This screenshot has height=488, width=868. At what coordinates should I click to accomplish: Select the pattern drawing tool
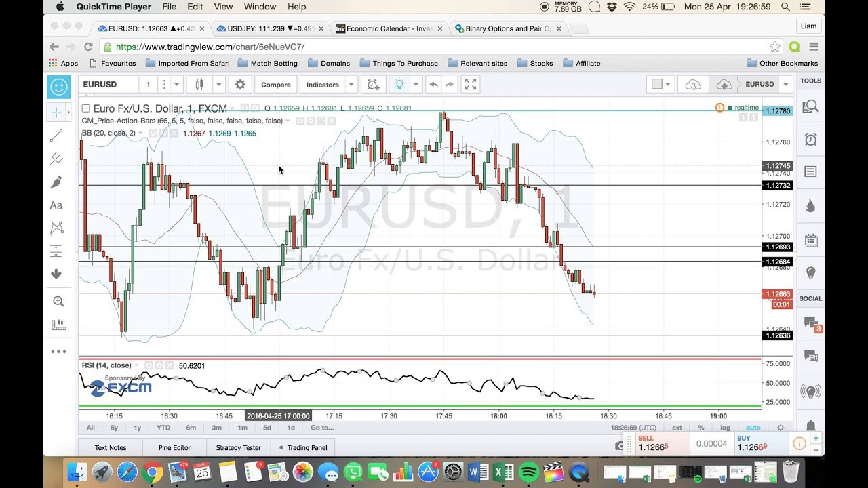click(x=57, y=228)
